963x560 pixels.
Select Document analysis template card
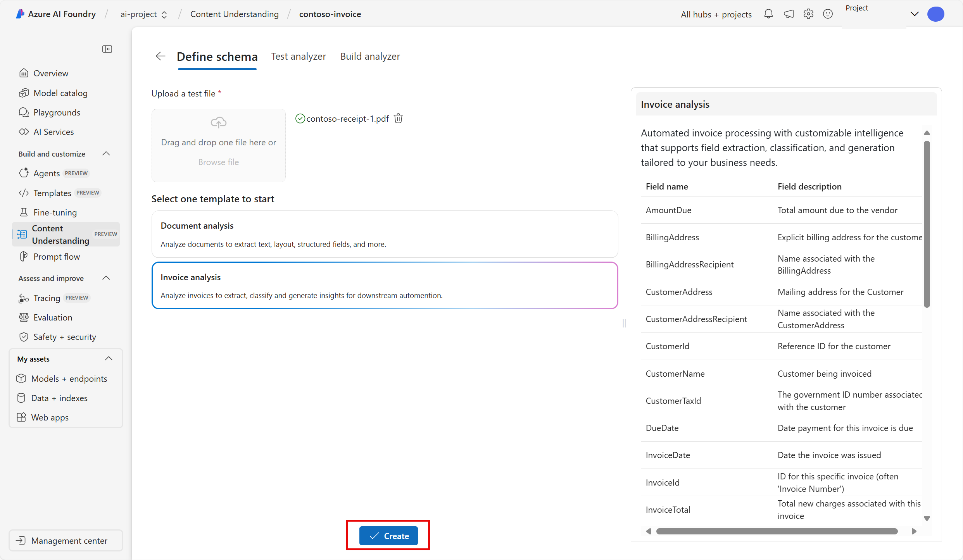[385, 234]
